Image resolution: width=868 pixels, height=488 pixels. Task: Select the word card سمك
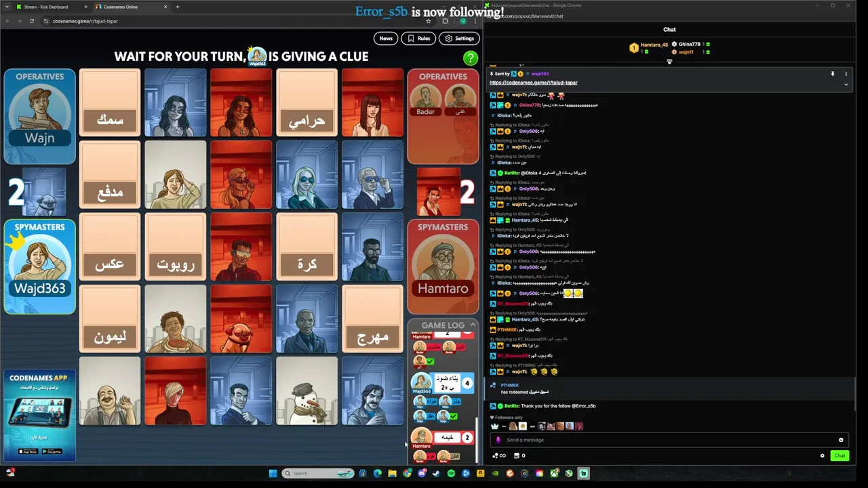point(110,102)
